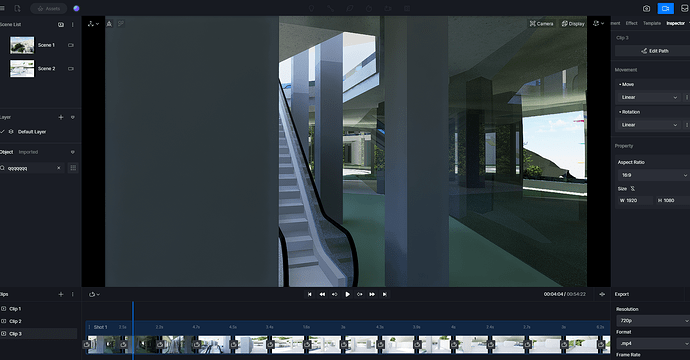690x360 pixels.
Task: Jump to the start of the timeline
Action: pyautogui.click(x=309, y=294)
